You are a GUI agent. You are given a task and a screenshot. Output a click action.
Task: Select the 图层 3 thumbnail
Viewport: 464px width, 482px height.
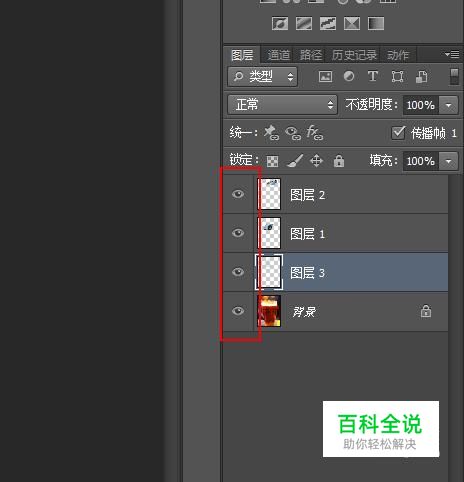269,272
